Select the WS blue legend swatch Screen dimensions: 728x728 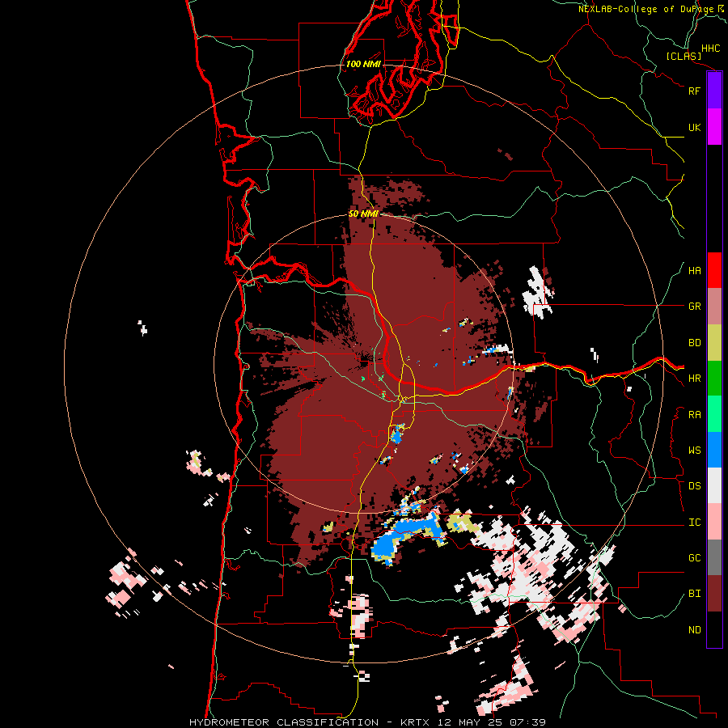coord(714,450)
